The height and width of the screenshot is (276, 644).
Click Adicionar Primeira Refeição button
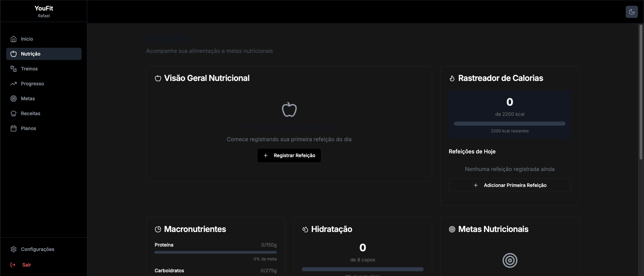coord(510,185)
